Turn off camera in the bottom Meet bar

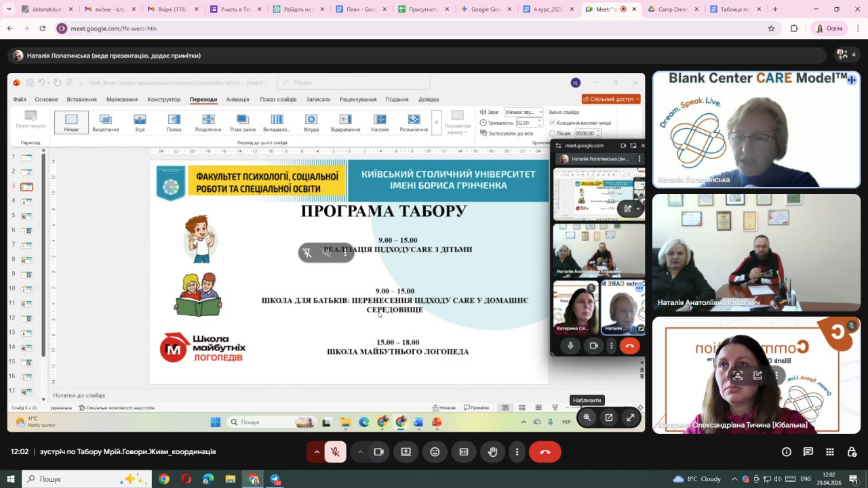click(379, 452)
